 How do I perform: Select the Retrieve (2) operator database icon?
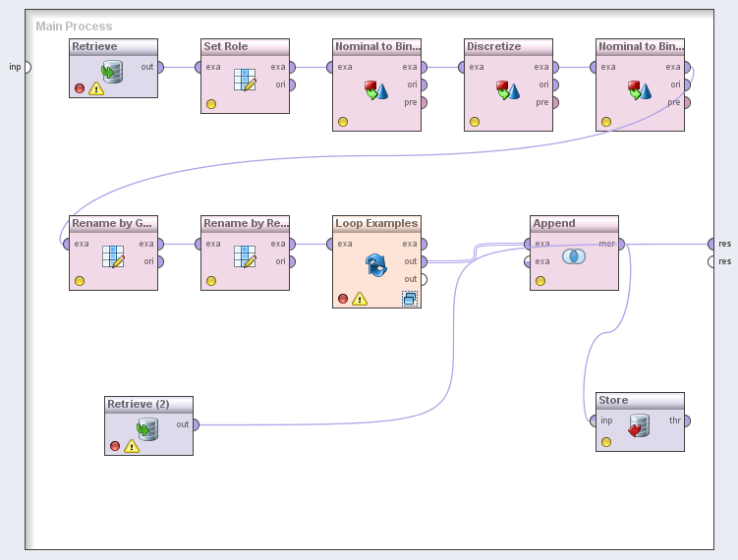147,429
